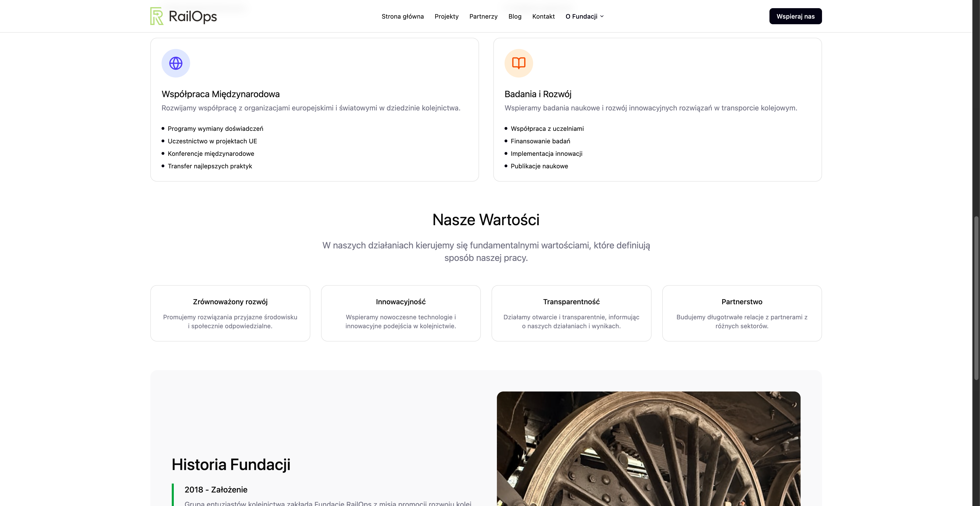980x506 pixels.
Task: Expand the O Fundacji dropdown chevron
Action: pos(602,16)
